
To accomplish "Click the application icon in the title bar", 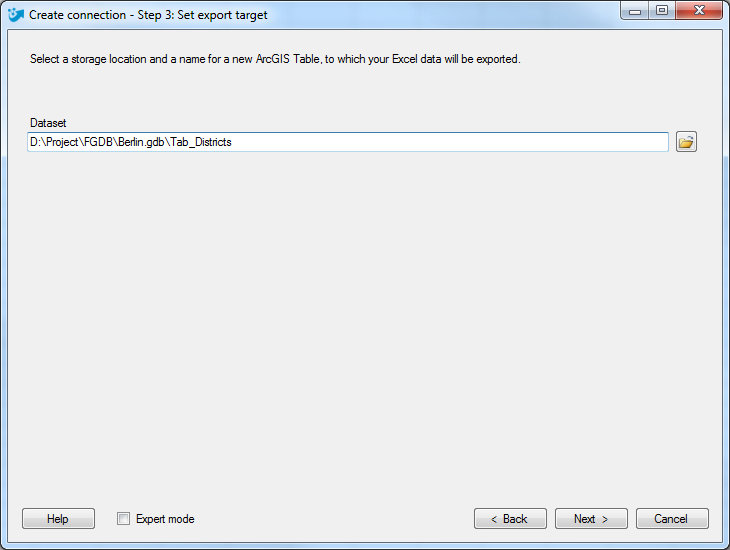I will 16,14.
